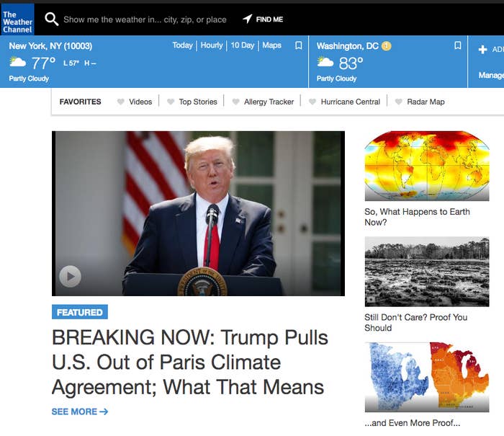The height and width of the screenshot is (436, 504).
Task: Toggle the heart next to Top Stories
Action: pyautogui.click(x=171, y=102)
